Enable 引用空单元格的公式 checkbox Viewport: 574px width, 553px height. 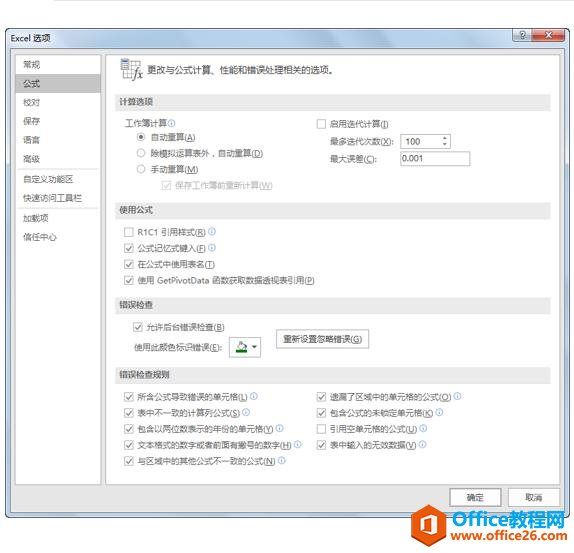point(321,429)
